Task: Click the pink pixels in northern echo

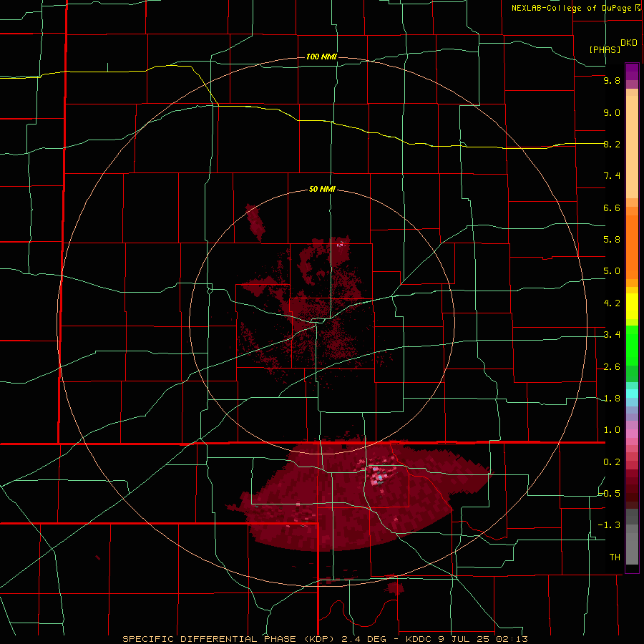Action: [x=340, y=245]
